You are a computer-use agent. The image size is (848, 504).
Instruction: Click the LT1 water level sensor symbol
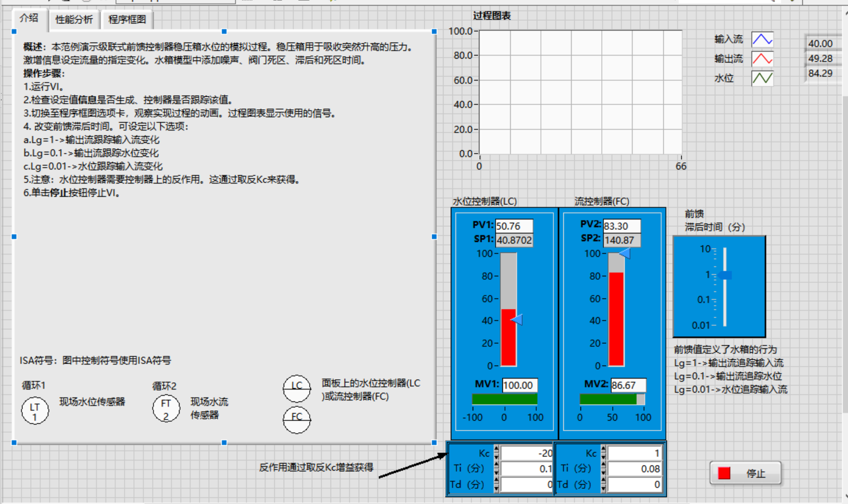34,410
